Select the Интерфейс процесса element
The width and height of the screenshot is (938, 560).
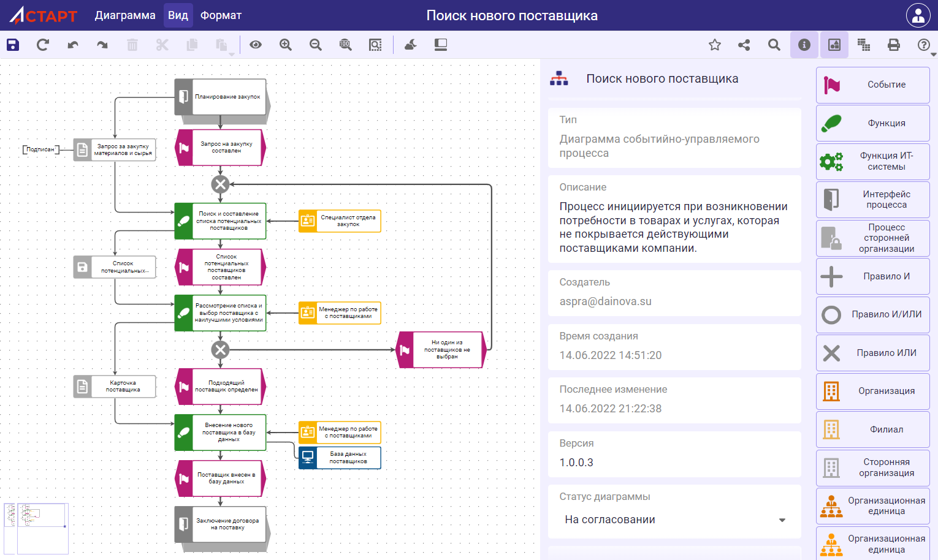[873, 200]
